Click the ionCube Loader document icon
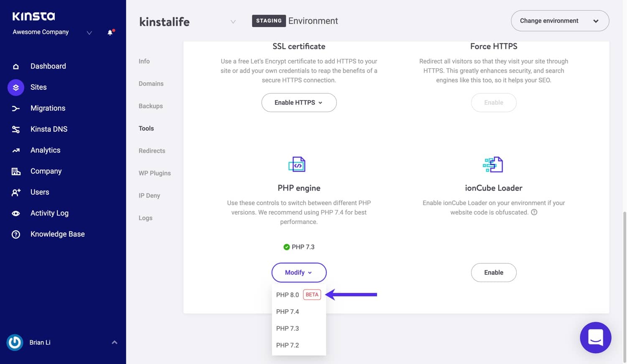Image resolution: width=627 pixels, height=364 pixels. point(494,164)
